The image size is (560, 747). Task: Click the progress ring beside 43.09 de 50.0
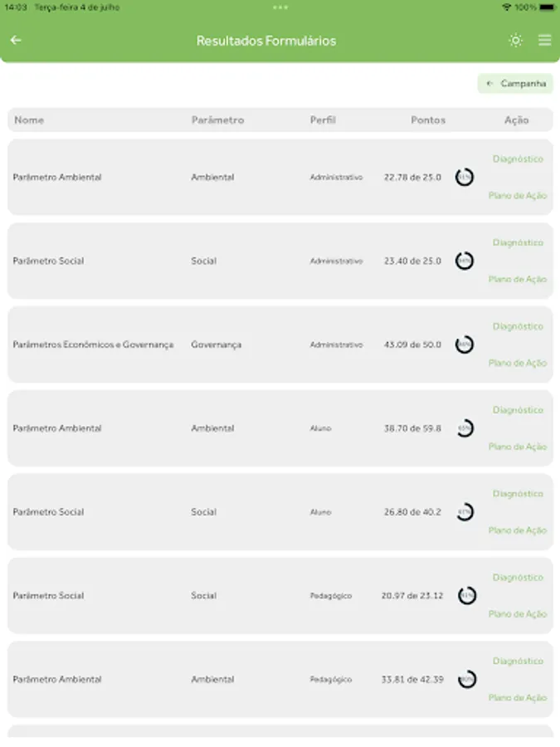click(x=465, y=344)
